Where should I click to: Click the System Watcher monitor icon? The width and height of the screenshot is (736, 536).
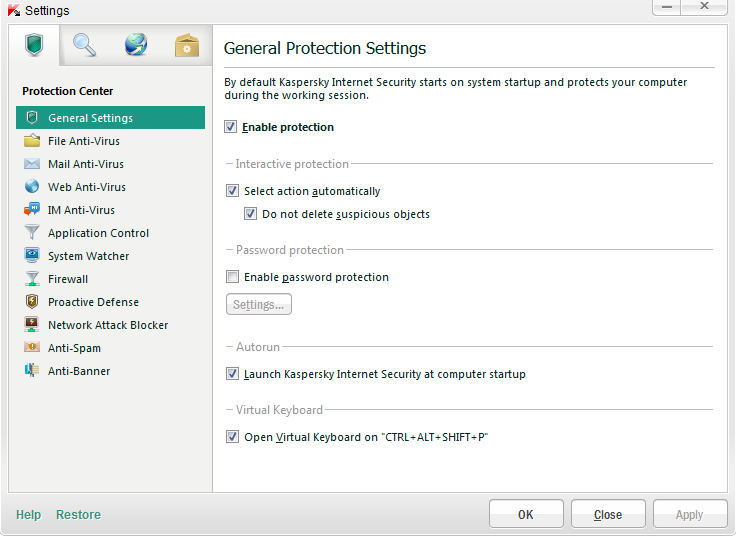click(32, 255)
